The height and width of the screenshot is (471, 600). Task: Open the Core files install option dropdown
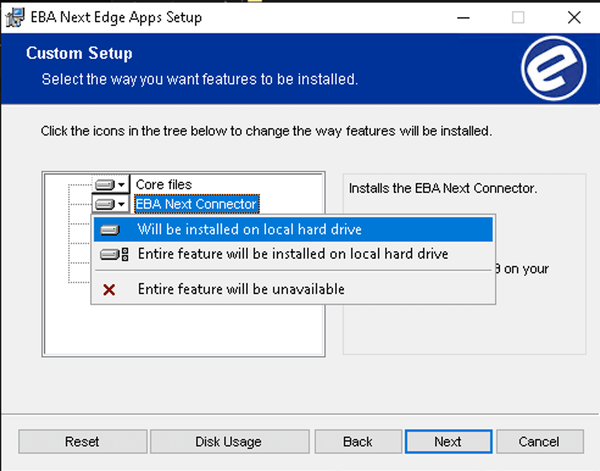112,185
